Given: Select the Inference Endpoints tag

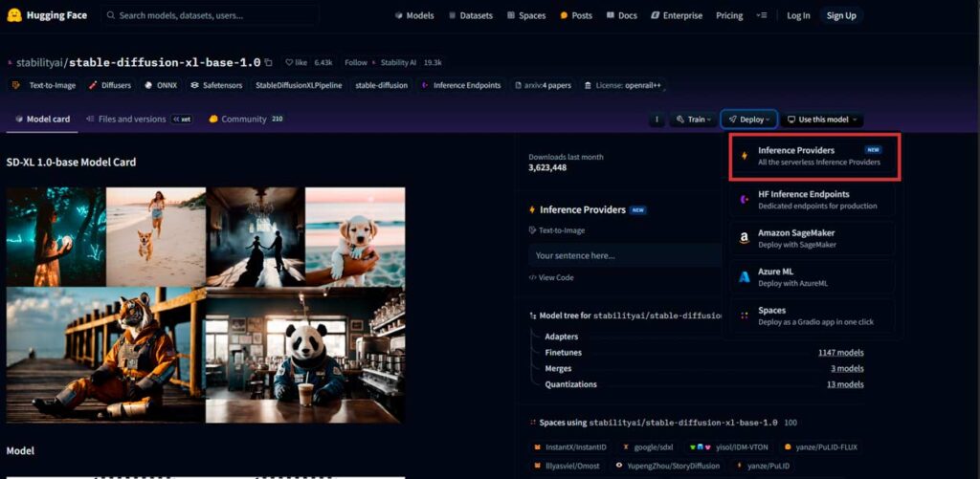Looking at the screenshot, I should (x=461, y=85).
